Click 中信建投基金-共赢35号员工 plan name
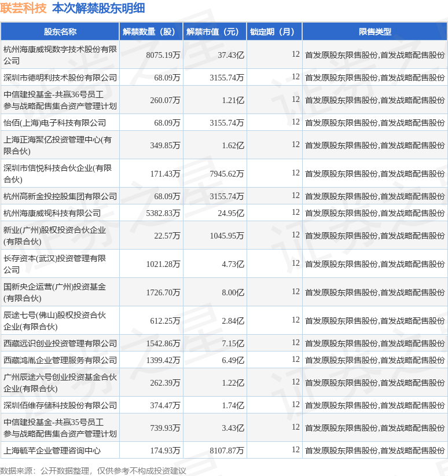 (x=60, y=428)
